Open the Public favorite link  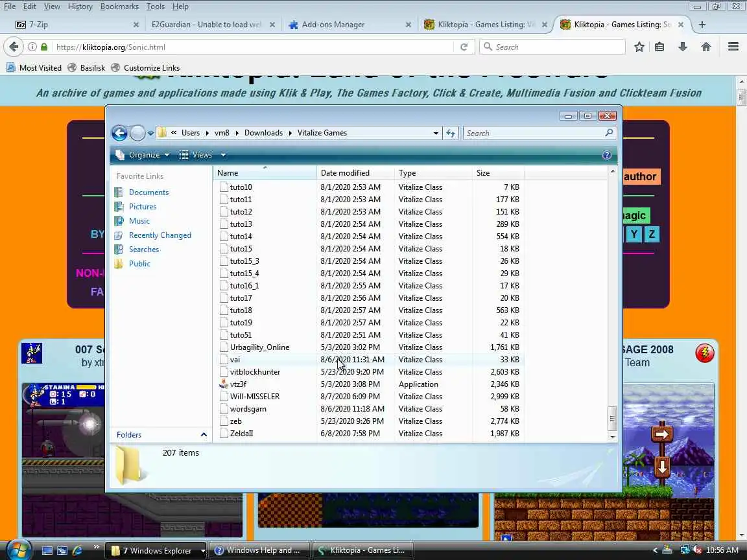coord(139,264)
